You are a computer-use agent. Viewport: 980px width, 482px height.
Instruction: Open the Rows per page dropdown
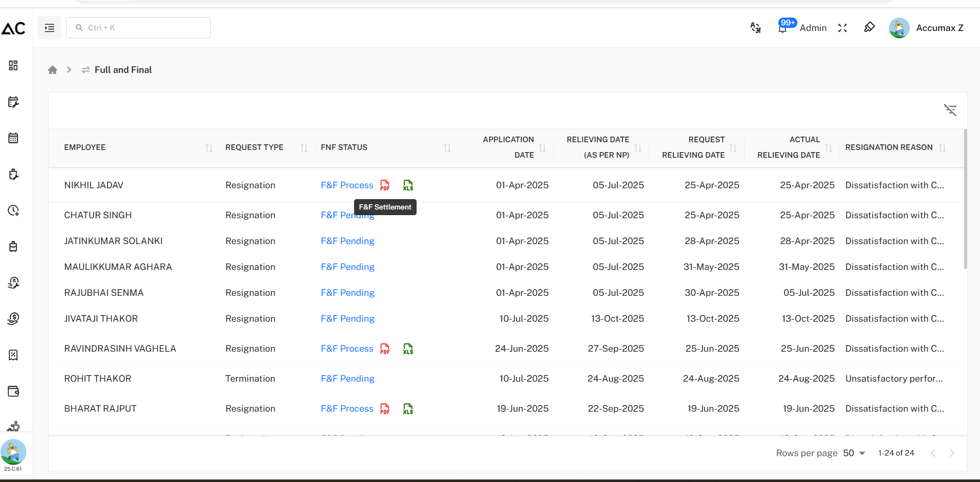tap(854, 453)
